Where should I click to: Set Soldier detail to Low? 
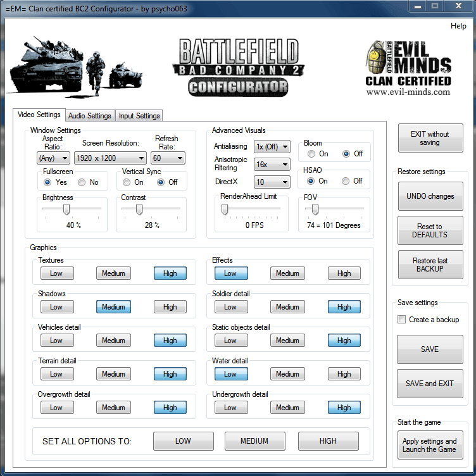click(x=231, y=307)
